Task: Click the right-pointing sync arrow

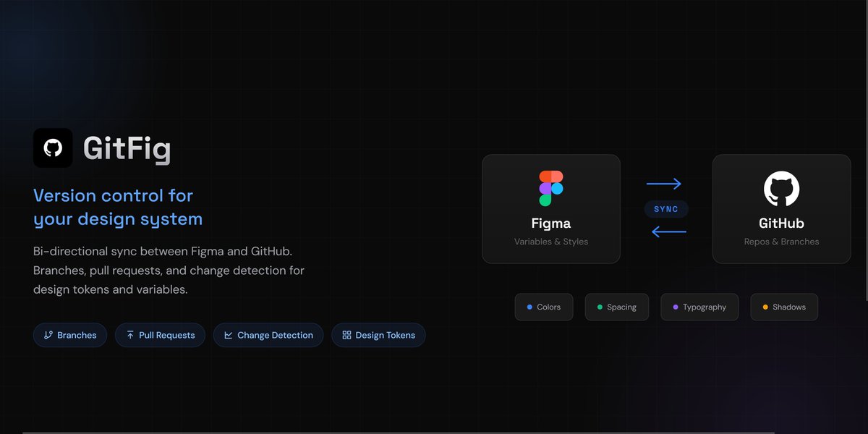Action: pyautogui.click(x=664, y=184)
